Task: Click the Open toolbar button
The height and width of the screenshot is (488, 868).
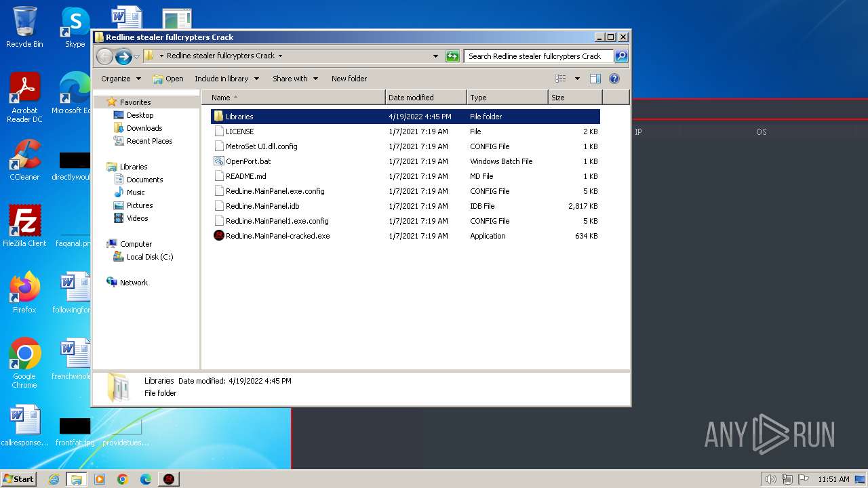Action: coord(168,79)
